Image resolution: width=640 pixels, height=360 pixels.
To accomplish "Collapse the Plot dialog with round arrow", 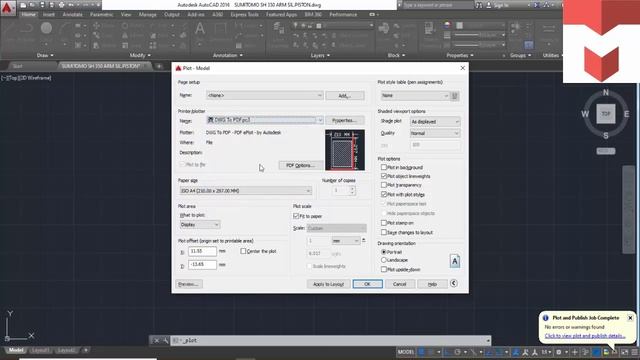I will coord(453,283).
